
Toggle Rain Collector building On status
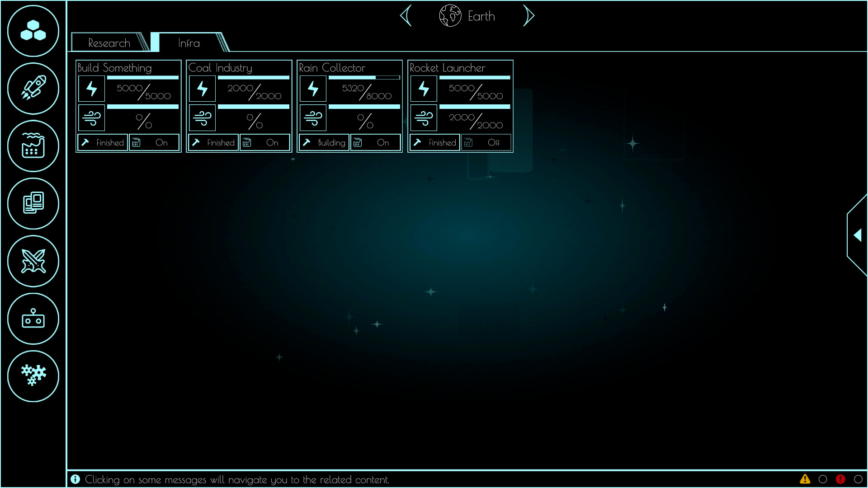pyautogui.click(x=376, y=142)
